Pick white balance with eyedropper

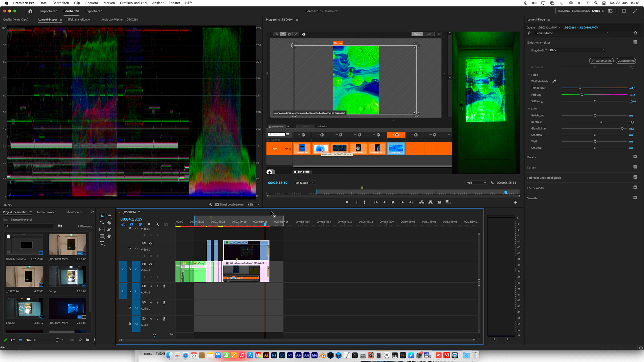point(554,81)
